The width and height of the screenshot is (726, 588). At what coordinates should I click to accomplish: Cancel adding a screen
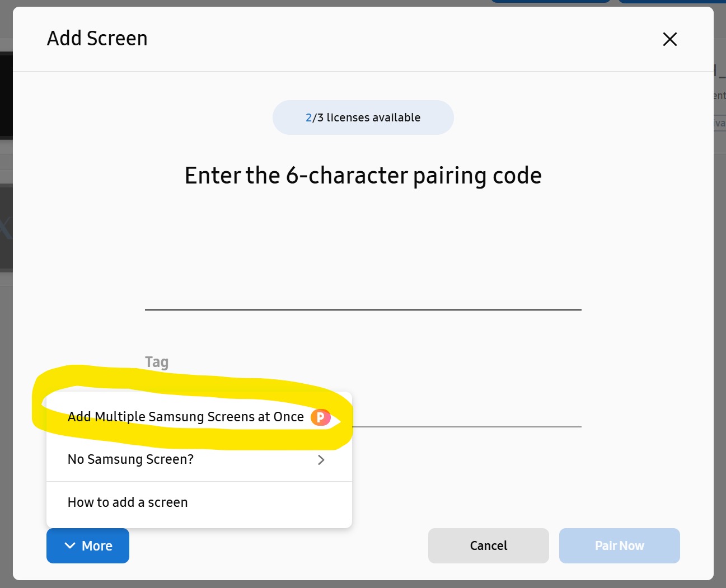[488, 545]
